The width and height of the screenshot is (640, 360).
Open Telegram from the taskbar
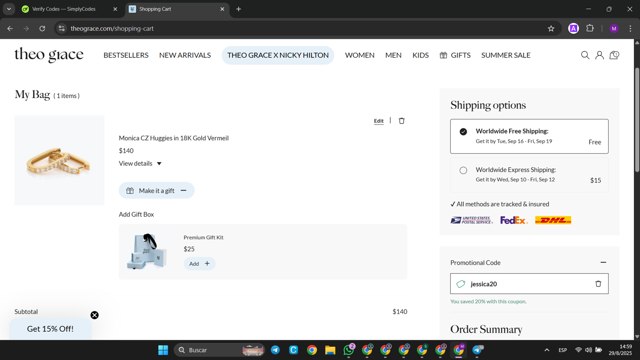(x=276, y=350)
